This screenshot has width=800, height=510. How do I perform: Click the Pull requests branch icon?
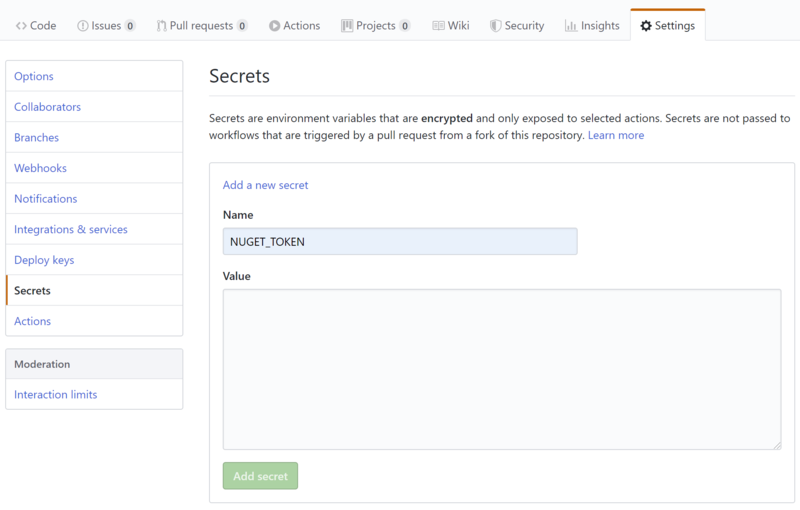[x=161, y=26]
